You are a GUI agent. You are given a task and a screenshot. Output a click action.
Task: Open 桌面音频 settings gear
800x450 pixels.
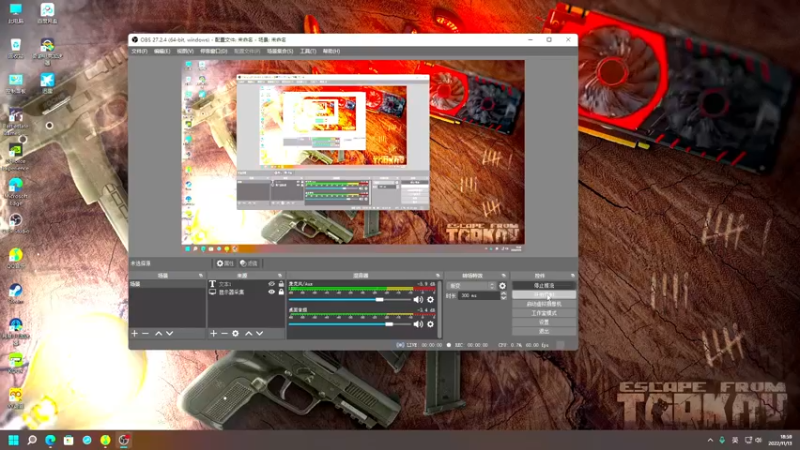pyautogui.click(x=431, y=324)
